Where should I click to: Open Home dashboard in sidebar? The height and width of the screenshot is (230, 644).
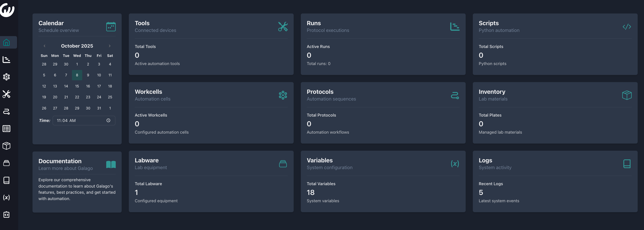coord(7,43)
